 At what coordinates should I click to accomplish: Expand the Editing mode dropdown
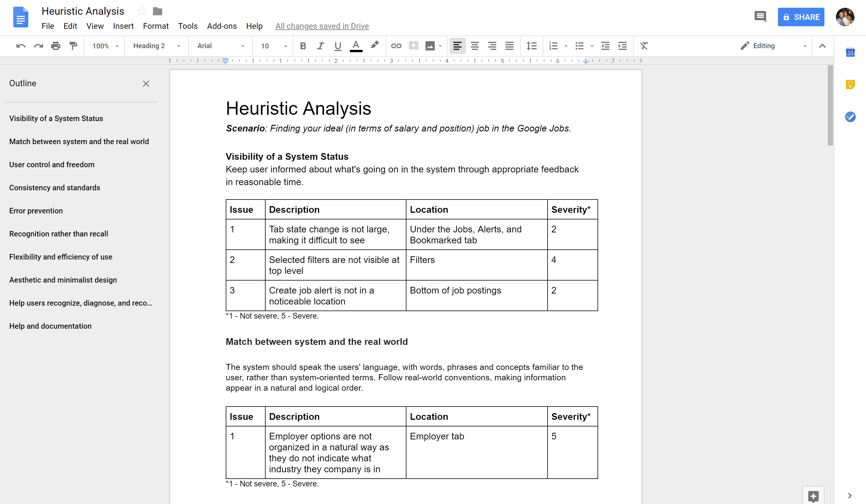point(773,46)
